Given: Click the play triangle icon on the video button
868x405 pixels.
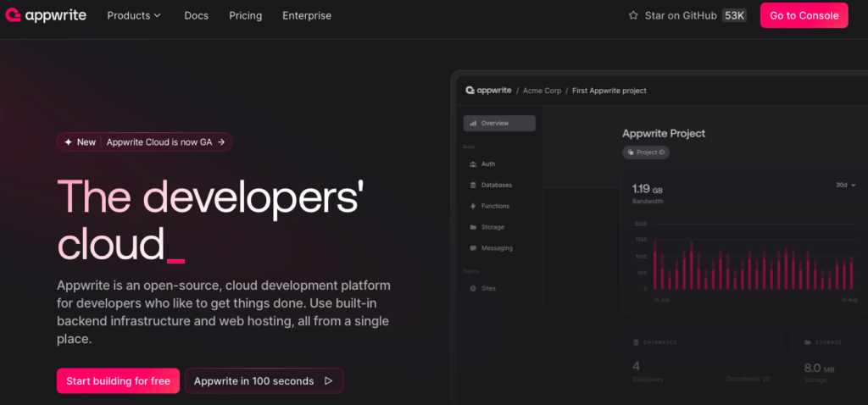Looking at the screenshot, I should [328, 380].
